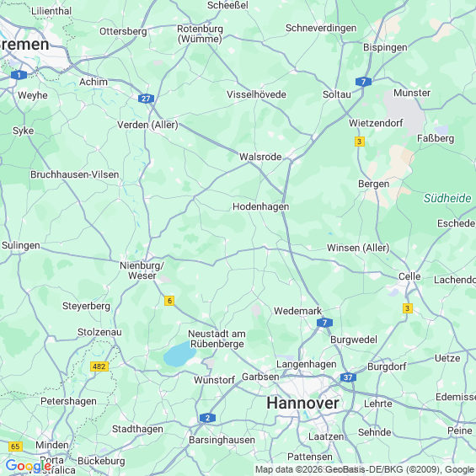Click the A2 shield near Barsinghausen

pyautogui.click(x=207, y=418)
